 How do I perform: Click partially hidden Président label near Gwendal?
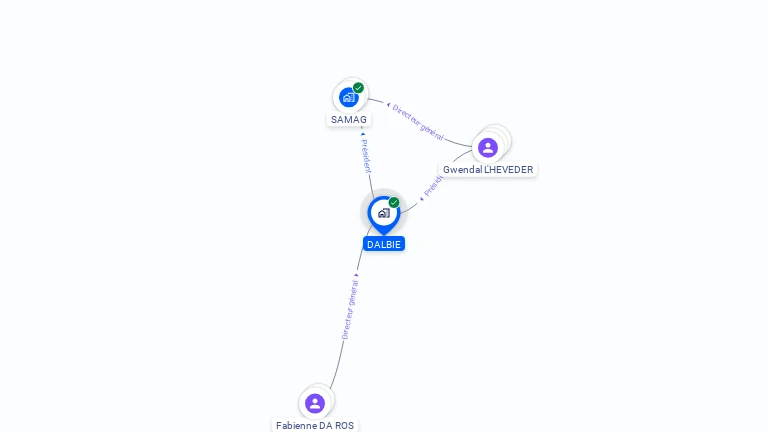tap(433, 186)
